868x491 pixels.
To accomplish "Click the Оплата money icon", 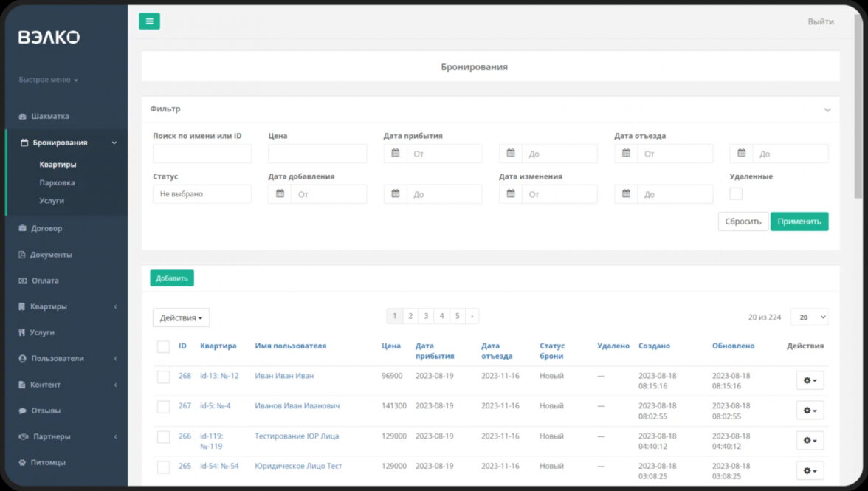I will click(x=23, y=281).
